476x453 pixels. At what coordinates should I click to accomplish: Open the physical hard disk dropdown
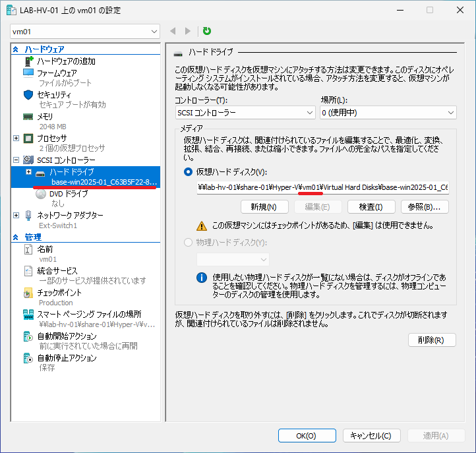[x=233, y=260]
